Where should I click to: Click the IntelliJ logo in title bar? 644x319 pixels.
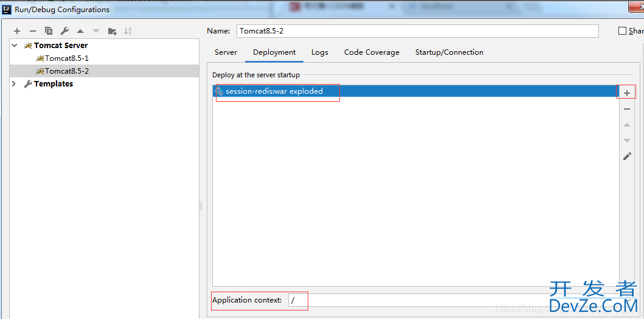pyautogui.click(x=7, y=9)
